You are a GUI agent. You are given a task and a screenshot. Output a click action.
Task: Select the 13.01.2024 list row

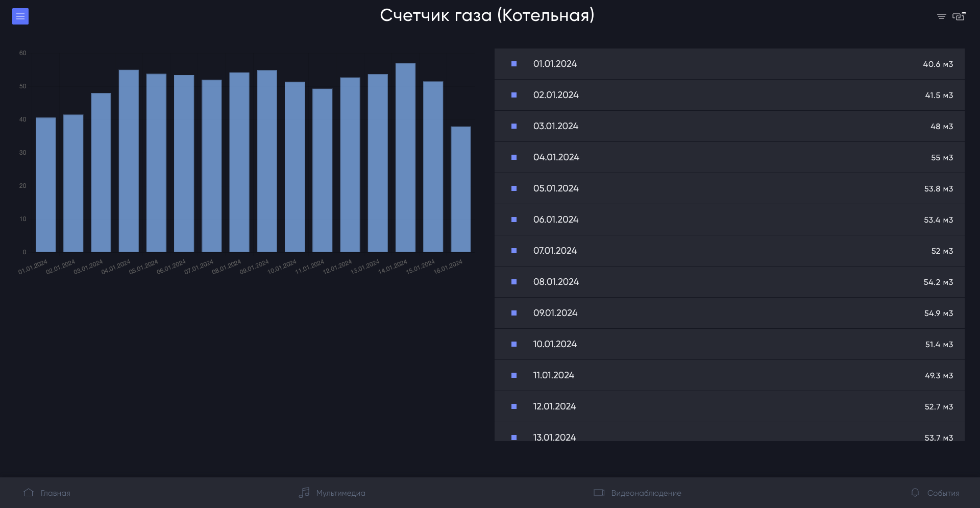[x=729, y=432]
